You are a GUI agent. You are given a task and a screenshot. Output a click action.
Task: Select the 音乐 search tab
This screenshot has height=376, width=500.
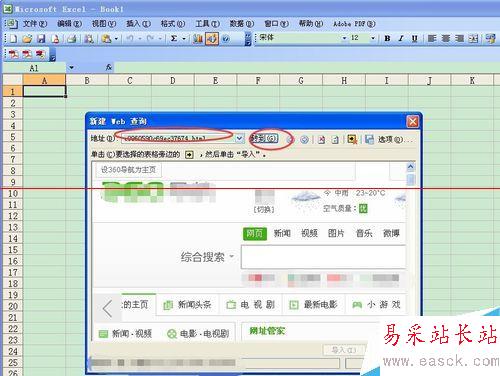click(x=364, y=233)
